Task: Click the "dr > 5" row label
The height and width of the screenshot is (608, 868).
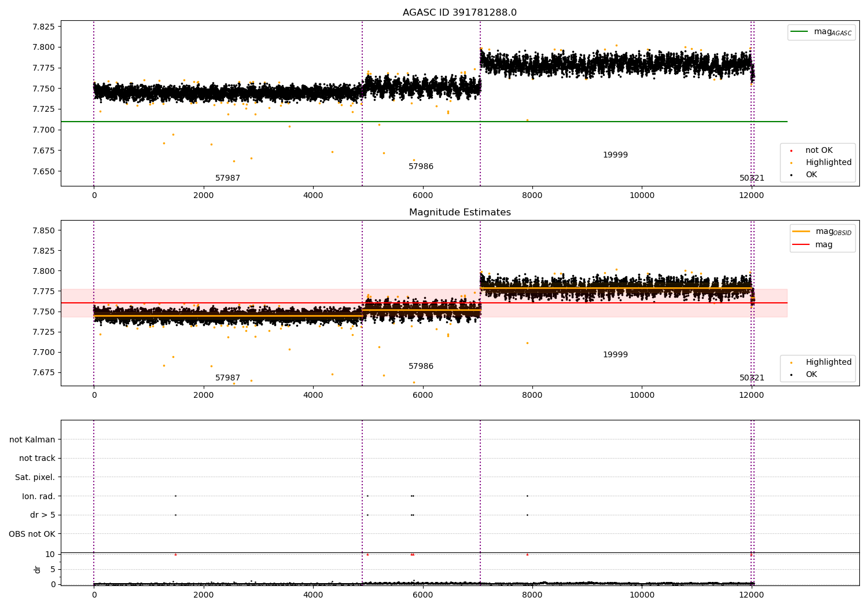Action: click(43, 515)
